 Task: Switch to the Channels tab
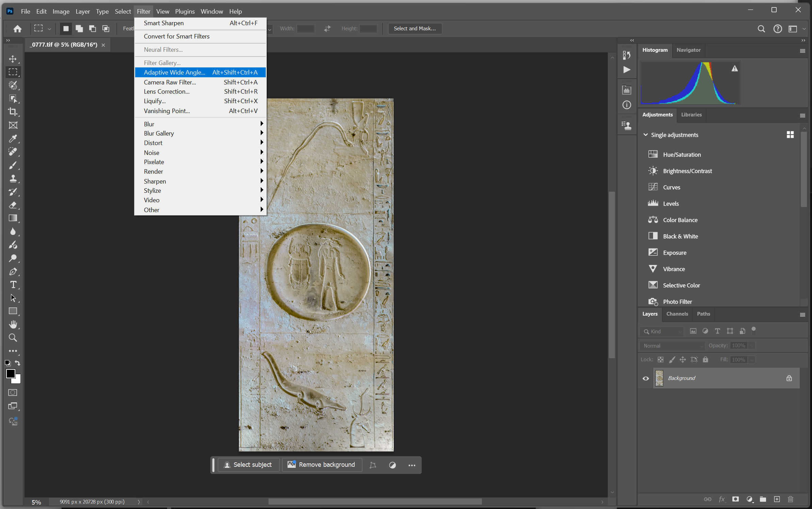click(x=677, y=314)
